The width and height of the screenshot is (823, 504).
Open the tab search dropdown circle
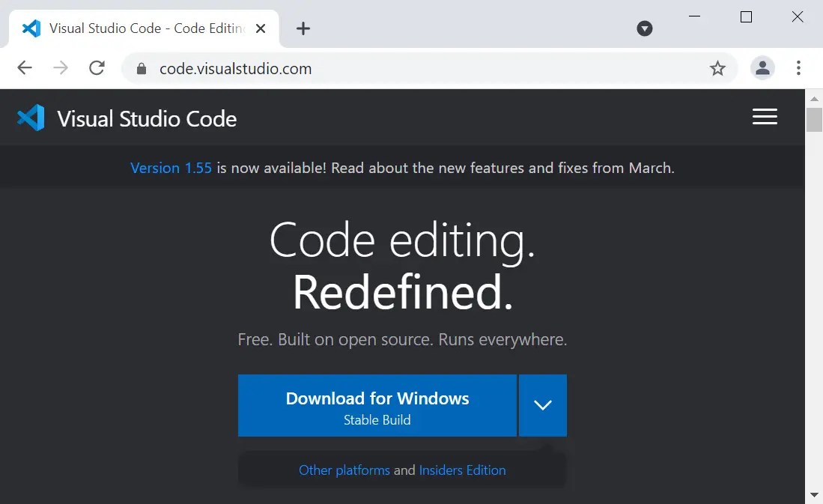pyautogui.click(x=645, y=28)
